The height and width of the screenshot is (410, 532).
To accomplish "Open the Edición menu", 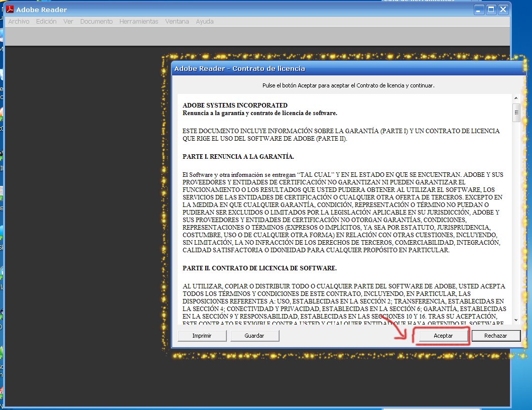I will pos(46,22).
